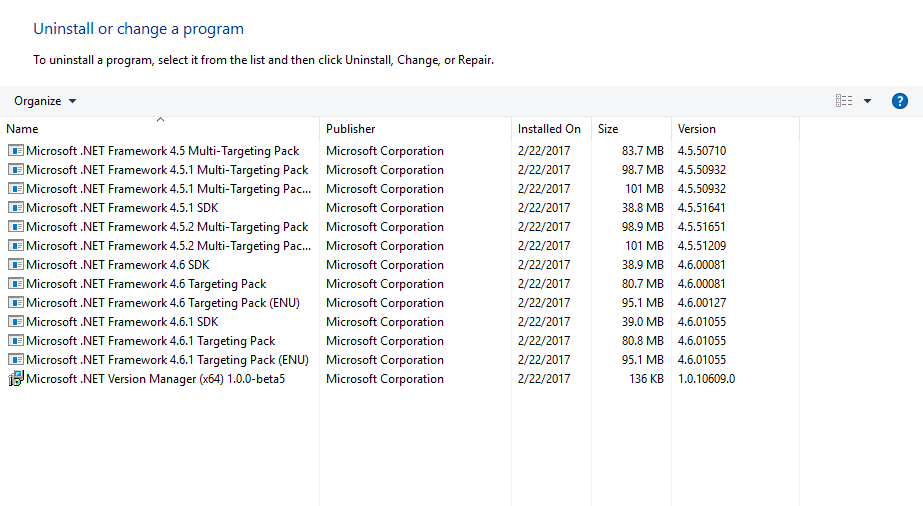Click the icon of the 98.9 MB 4.5.2 Multi-Targeting Pack row

pyautogui.click(x=16, y=227)
